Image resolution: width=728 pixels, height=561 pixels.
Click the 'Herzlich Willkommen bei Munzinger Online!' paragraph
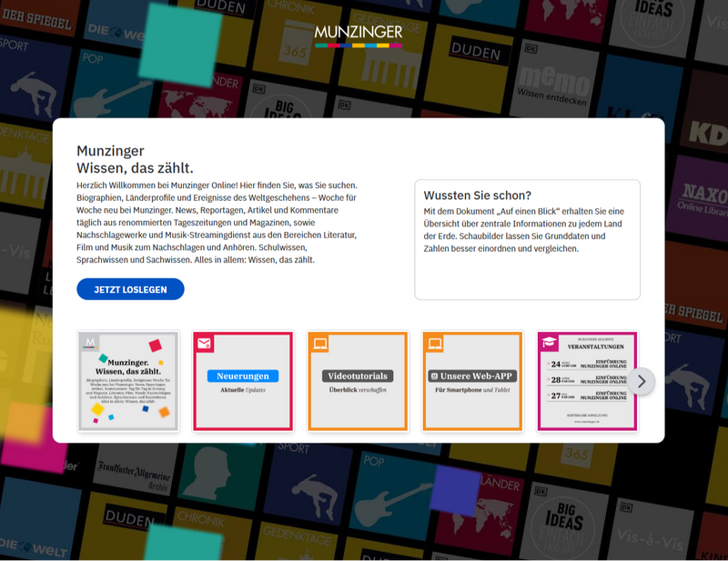click(217, 223)
